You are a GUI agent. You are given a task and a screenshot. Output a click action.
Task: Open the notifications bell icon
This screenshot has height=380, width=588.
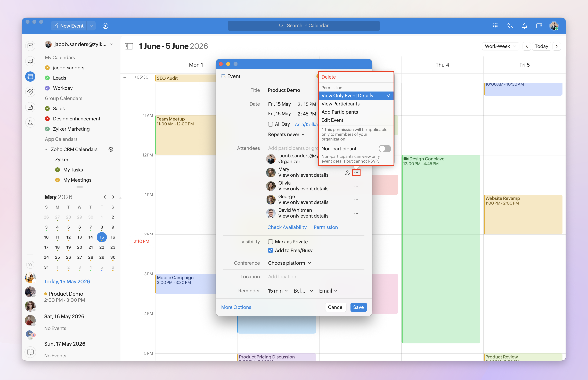point(525,26)
